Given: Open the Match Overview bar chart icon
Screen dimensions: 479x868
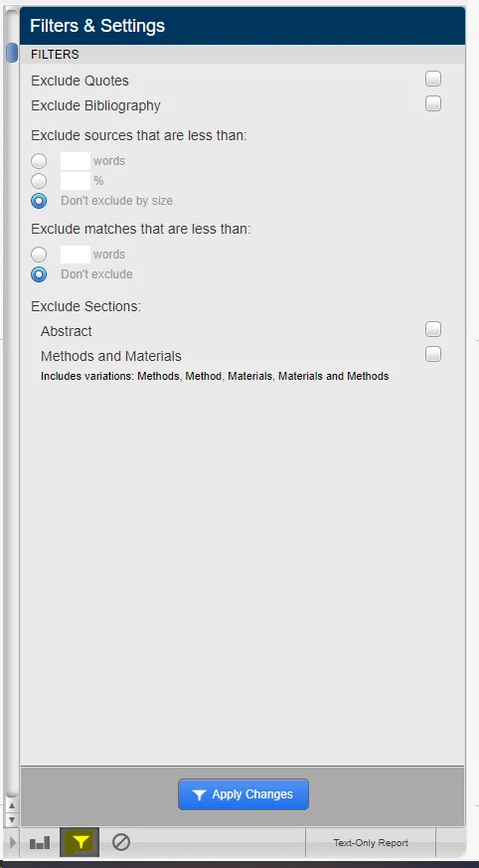Looking at the screenshot, I should (40, 842).
